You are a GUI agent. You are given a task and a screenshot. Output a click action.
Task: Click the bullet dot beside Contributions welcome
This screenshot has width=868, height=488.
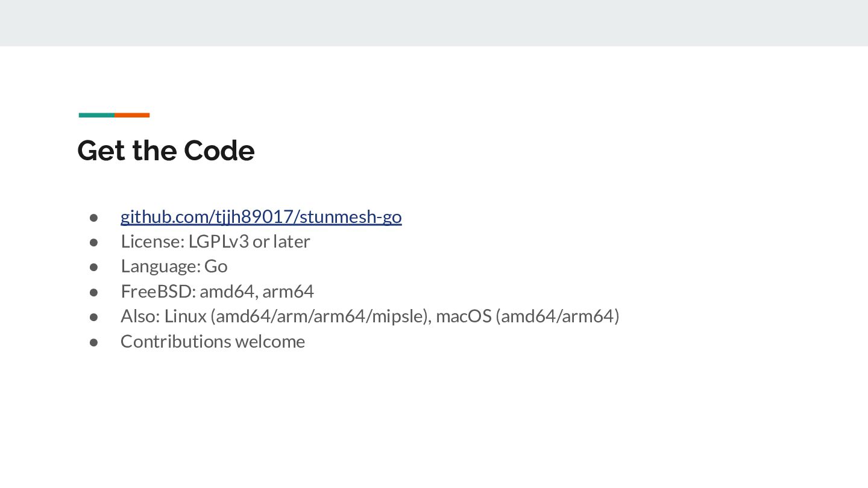coord(94,342)
